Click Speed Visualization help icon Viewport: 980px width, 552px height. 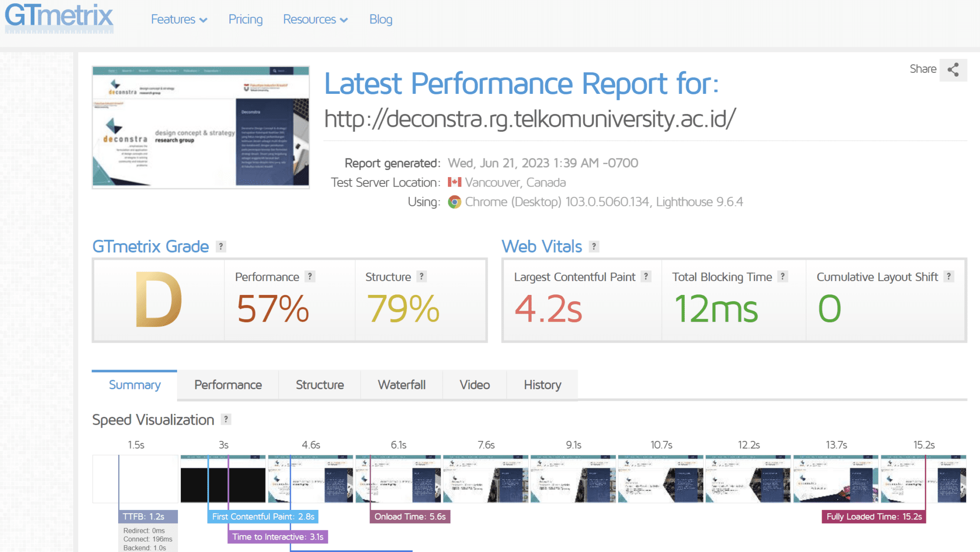point(226,419)
